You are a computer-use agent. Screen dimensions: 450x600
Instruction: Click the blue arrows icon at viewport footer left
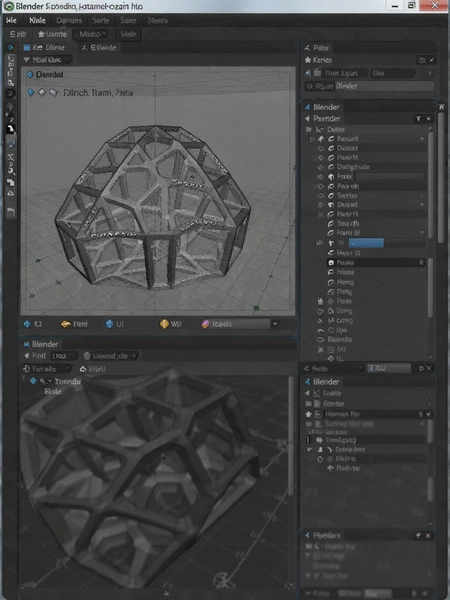coord(27,324)
